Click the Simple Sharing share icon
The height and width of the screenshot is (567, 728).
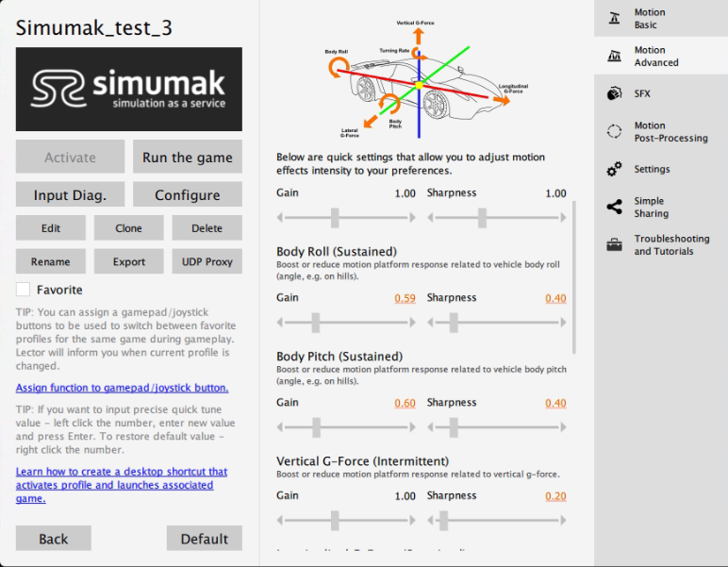pos(615,207)
